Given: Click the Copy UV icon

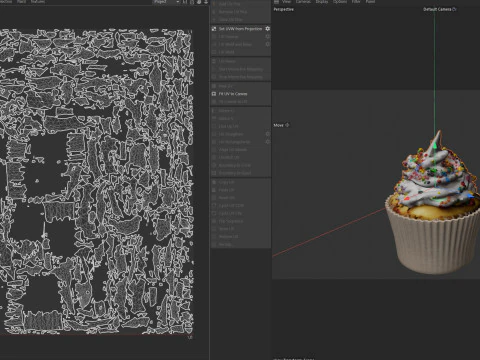Looking at the screenshot, I should click(x=214, y=182).
